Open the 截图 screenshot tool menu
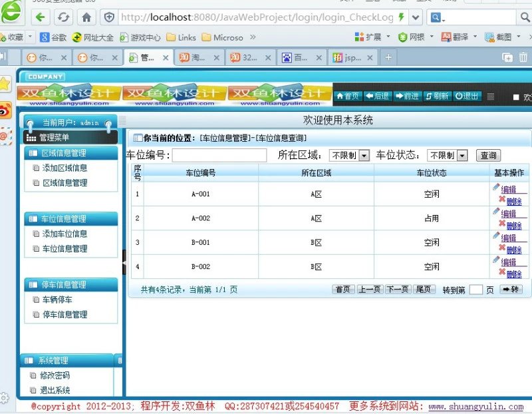 click(503, 37)
